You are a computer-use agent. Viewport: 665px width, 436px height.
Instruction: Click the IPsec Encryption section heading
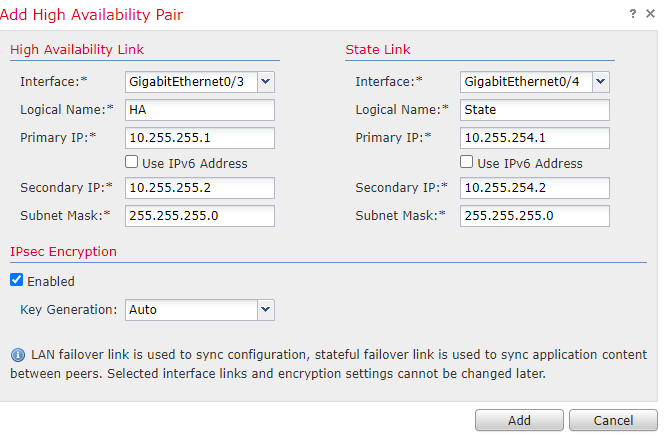[x=63, y=252]
